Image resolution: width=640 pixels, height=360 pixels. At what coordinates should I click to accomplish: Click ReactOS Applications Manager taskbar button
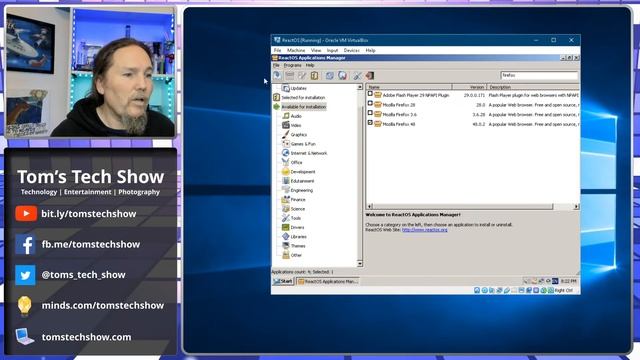click(328, 281)
